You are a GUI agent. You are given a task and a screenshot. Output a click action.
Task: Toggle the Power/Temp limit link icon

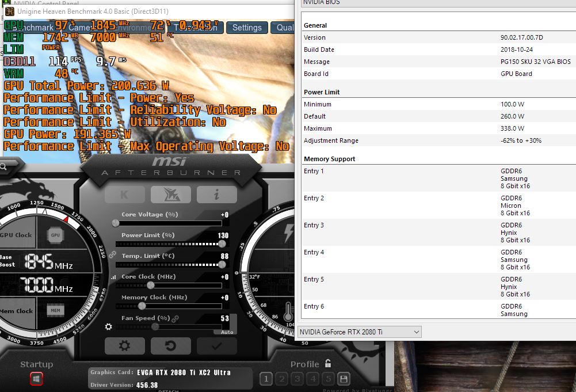click(112, 254)
